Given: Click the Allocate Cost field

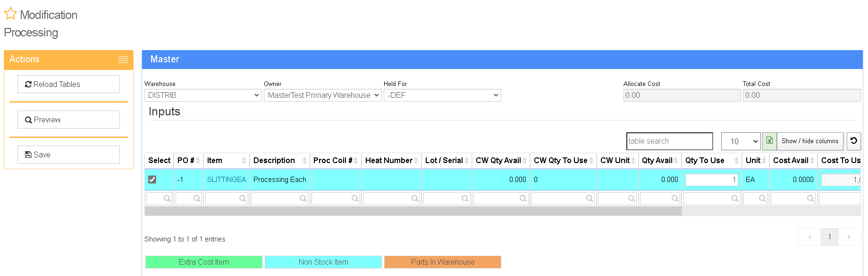Looking at the screenshot, I should click(682, 95).
